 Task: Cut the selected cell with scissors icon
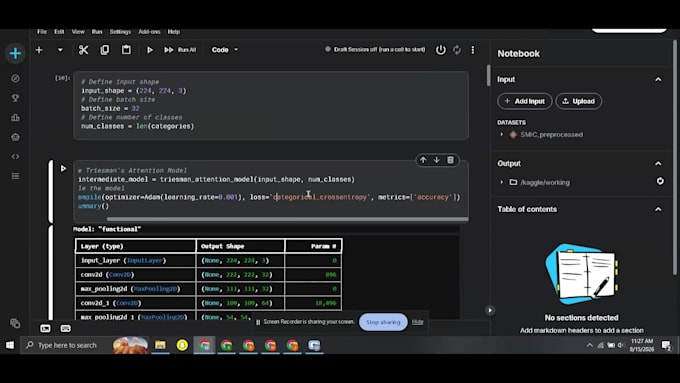[83, 50]
